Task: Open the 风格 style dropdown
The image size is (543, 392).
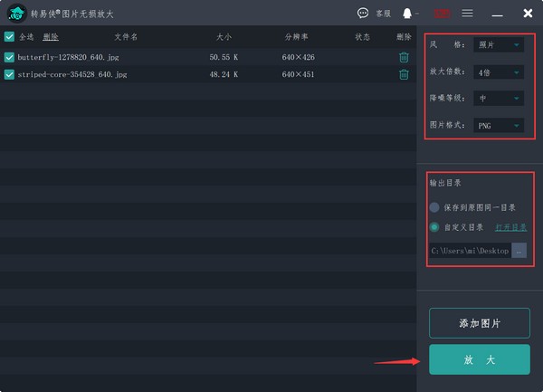Action: (x=499, y=44)
